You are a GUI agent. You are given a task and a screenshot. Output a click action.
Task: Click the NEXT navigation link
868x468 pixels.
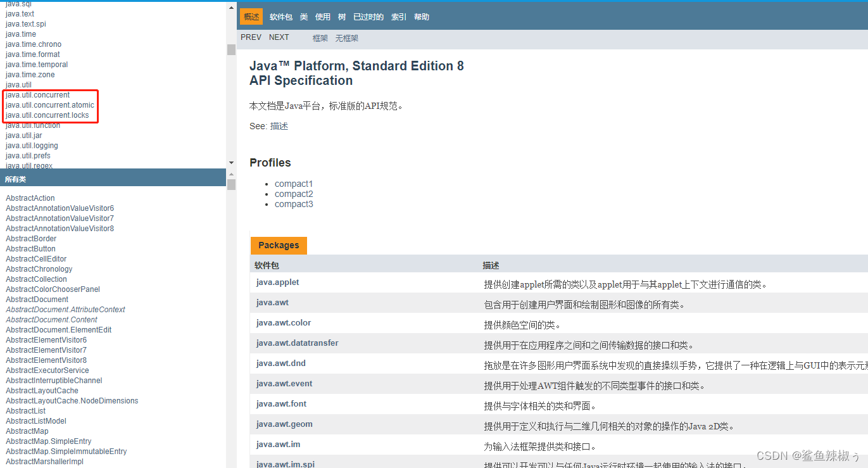point(279,37)
